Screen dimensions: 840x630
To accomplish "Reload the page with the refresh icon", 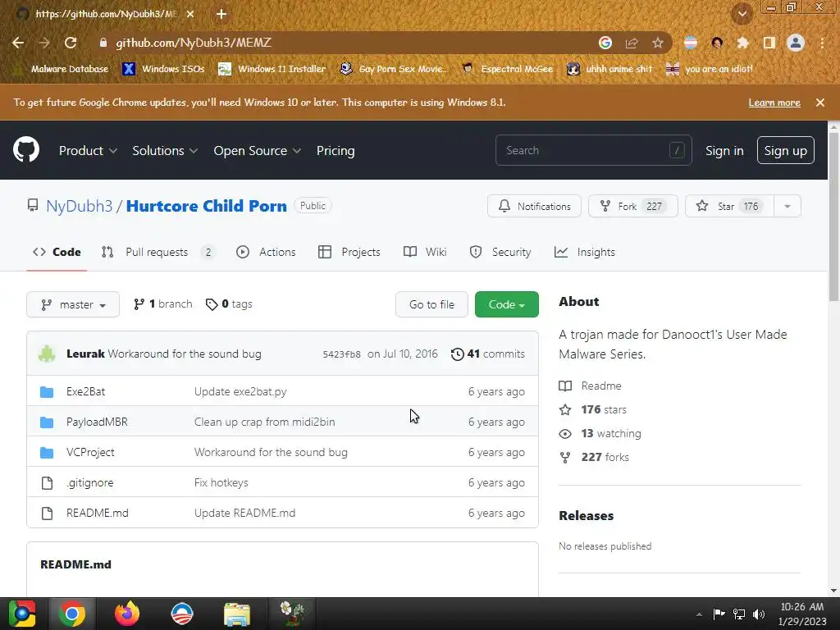I will click(71, 43).
